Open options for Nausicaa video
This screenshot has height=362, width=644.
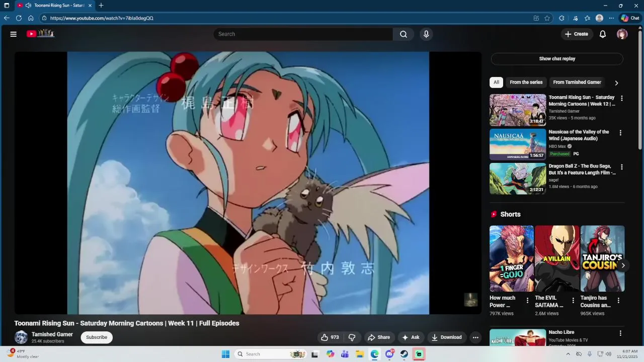620,133
